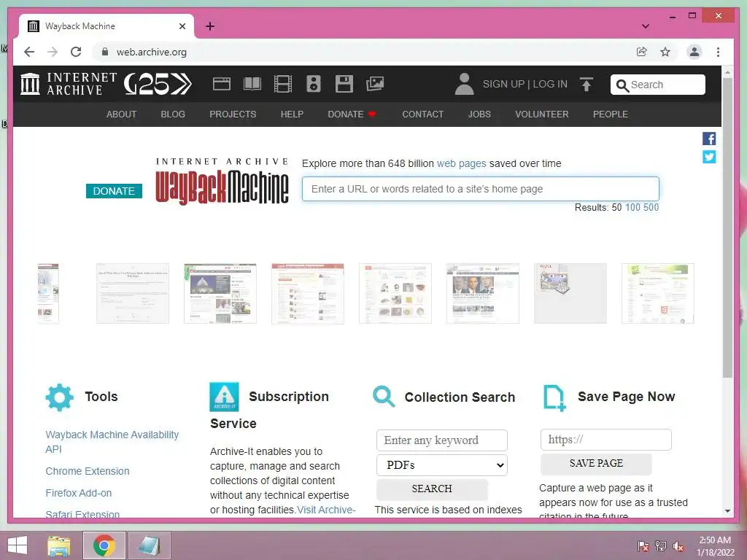Open the Texts book icon
The width and height of the screenshot is (747, 560).
pos(252,84)
